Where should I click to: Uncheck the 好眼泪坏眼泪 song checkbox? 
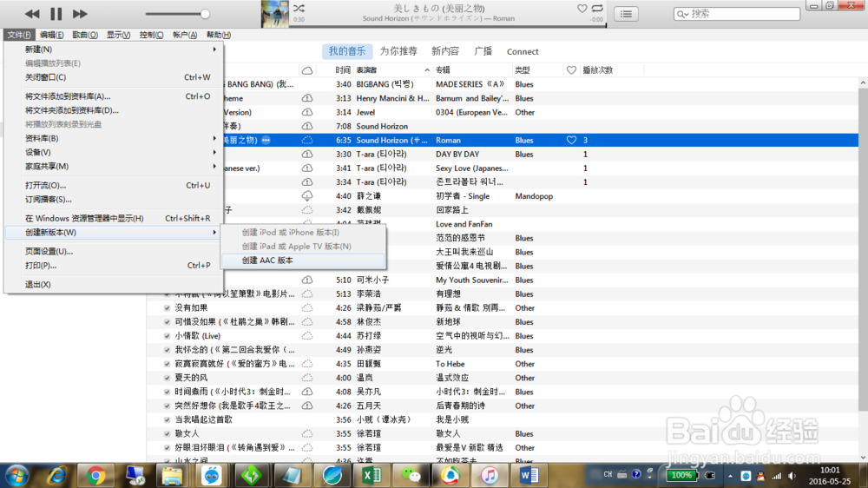(x=168, y=447)
